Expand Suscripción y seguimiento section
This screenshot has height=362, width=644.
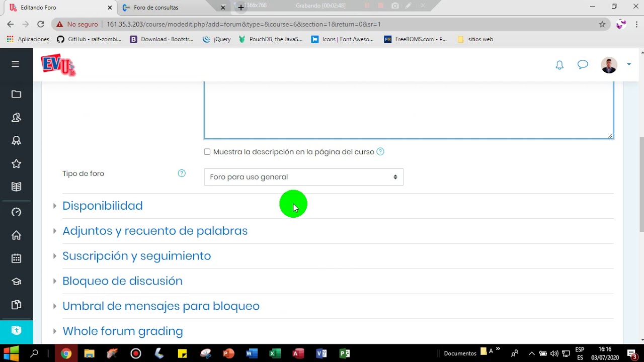136,256
